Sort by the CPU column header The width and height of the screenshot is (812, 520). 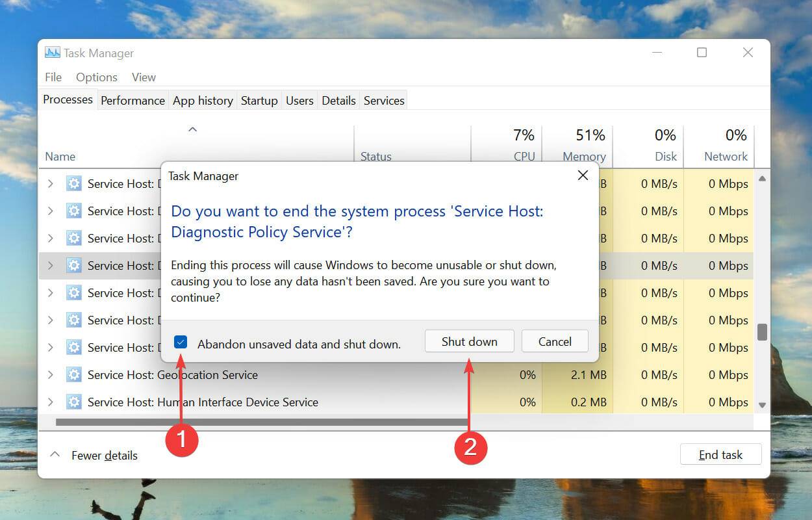[524, 157]
